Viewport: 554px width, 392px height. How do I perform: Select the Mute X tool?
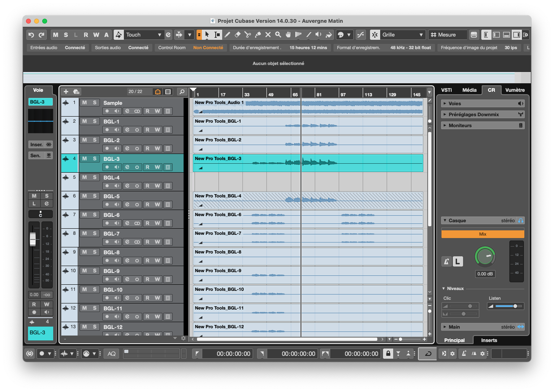click(268, 35)
